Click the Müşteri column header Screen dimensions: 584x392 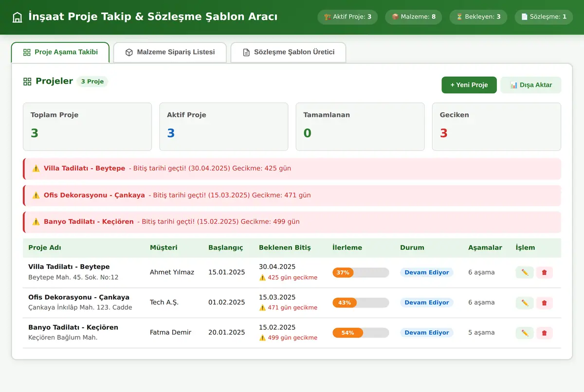point(164,248)
